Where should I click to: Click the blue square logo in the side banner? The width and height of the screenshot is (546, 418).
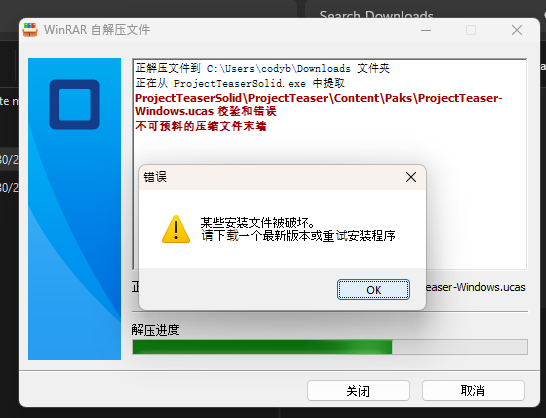pos(75,104)
